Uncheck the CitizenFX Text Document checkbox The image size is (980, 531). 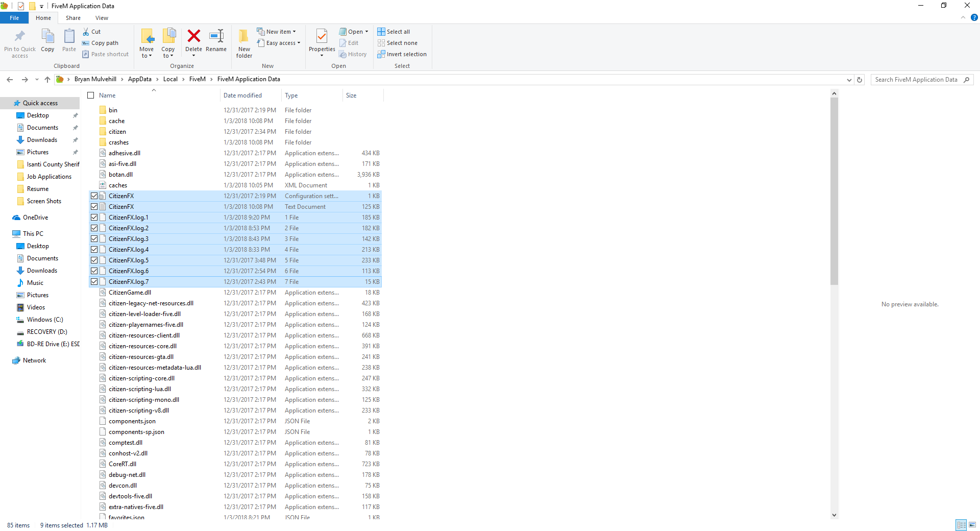point(94,207)
